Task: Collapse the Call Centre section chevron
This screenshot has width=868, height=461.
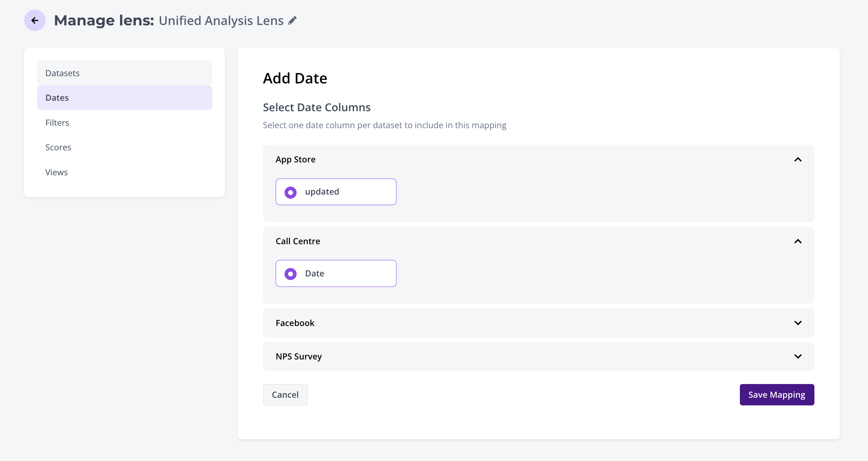Action: (797, 241)
